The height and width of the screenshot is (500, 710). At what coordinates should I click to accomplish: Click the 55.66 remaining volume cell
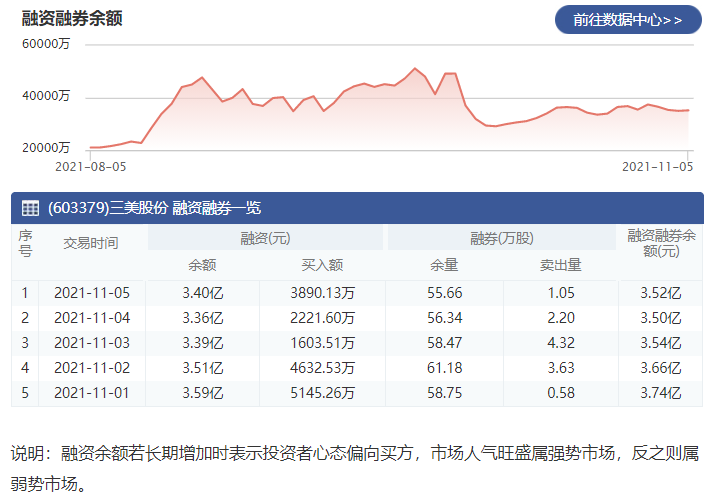[445, 293]
